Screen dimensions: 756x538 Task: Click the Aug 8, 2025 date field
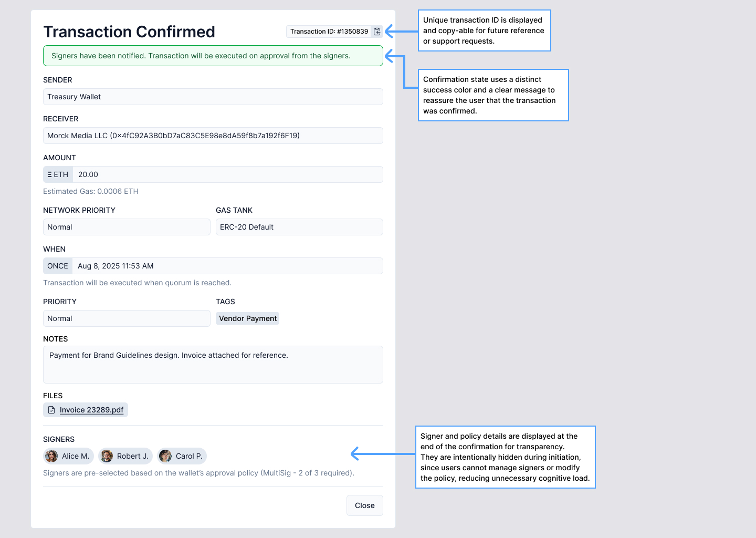[x=227, y=266]
